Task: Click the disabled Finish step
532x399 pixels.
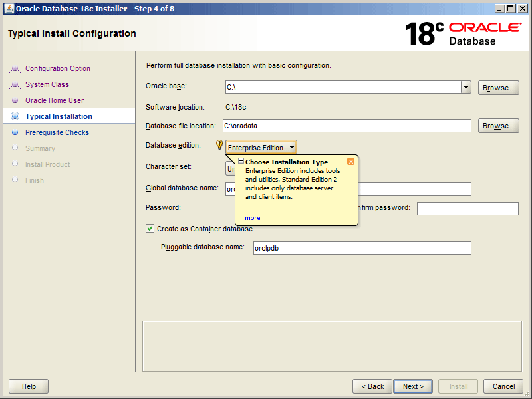Action: tap(35, 180)
